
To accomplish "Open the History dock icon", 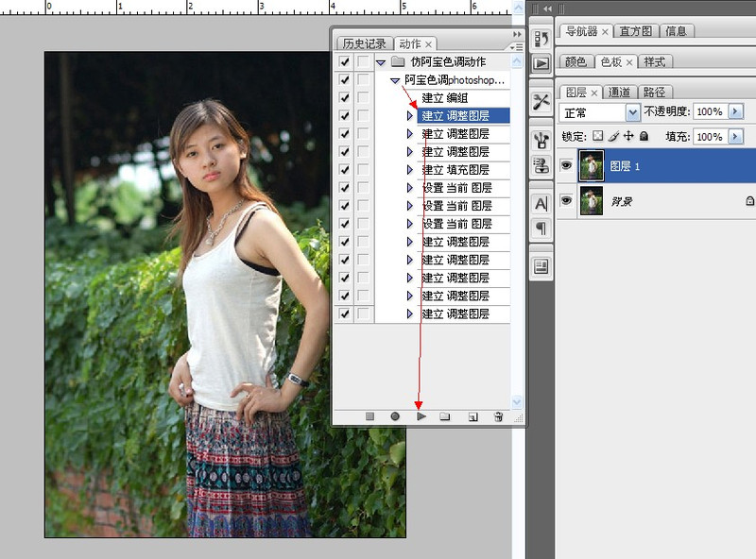I will click(541, 39).
